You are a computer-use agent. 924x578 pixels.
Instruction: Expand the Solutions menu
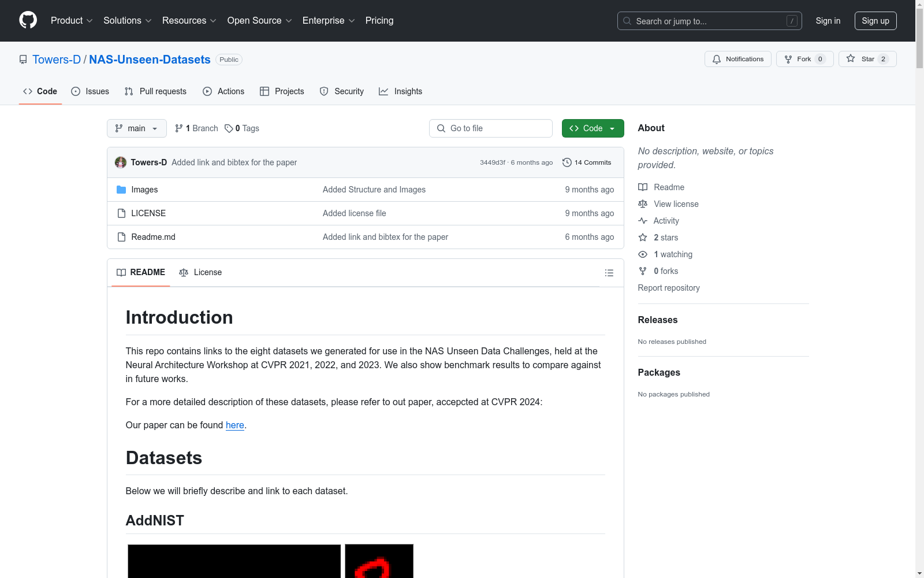point(127,21)
